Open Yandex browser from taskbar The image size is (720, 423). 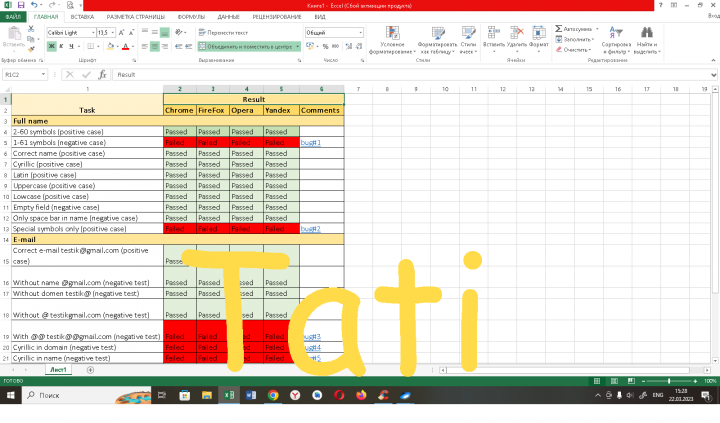point(295,395)
